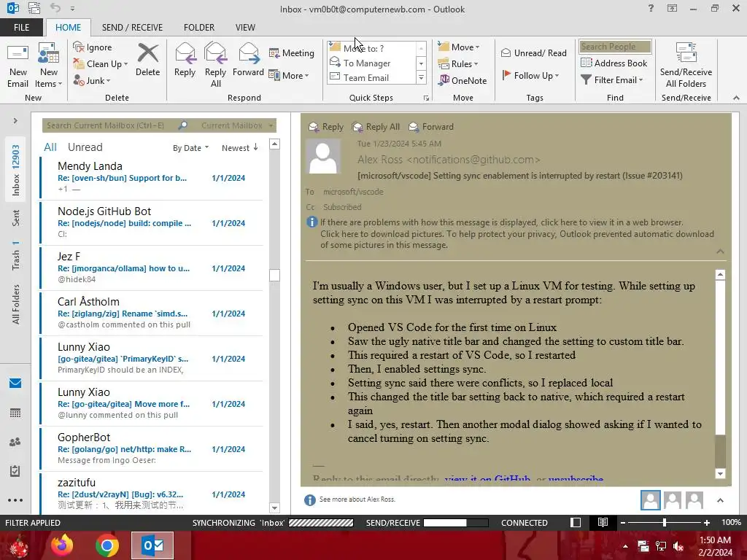
Task: Open the Sent folder in sidebar
Action: [x=16, y=218]
